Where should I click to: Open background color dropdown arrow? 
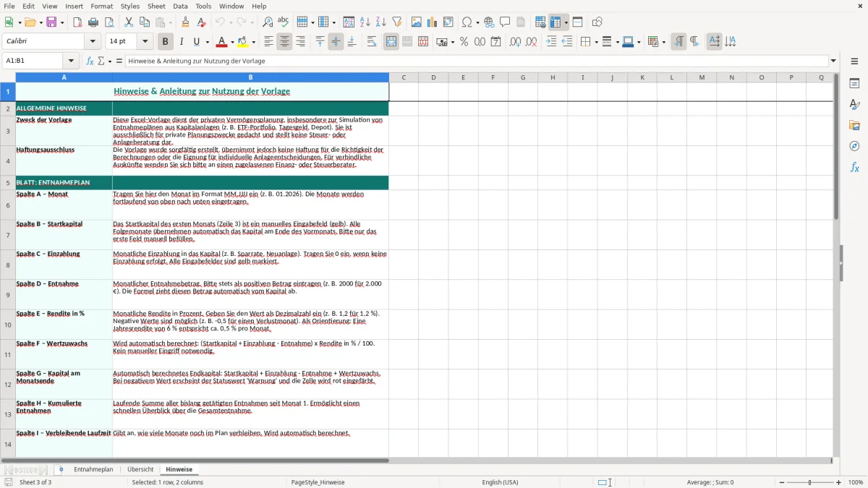click(253, 42)
